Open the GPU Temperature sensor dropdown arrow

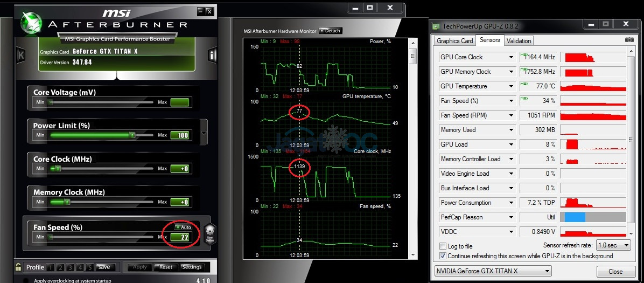coord(511,86)
